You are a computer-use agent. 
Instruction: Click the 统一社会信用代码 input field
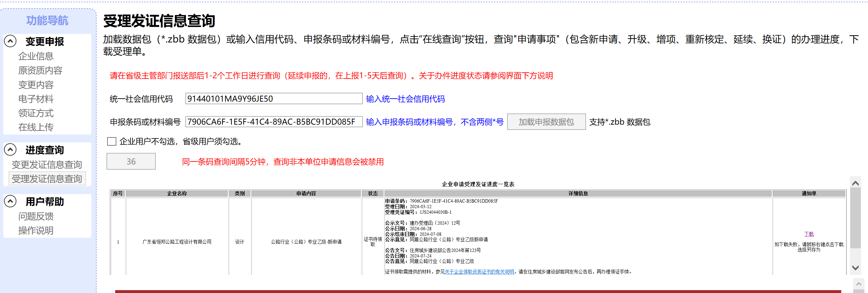pos(273,99)
